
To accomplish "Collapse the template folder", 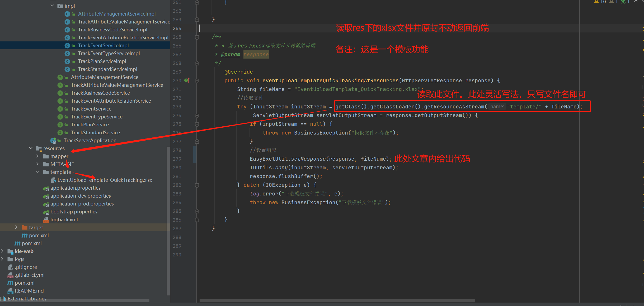I will click(x=37, y=172).
